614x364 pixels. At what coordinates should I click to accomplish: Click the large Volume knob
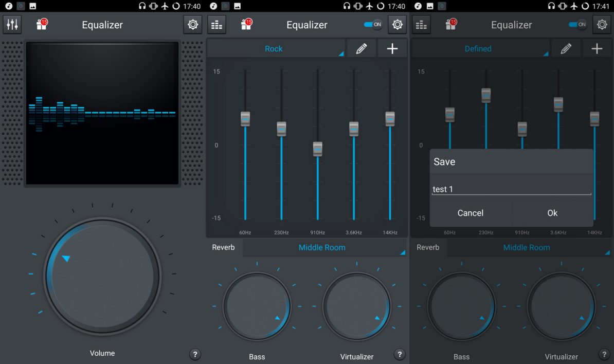[102, 277]
